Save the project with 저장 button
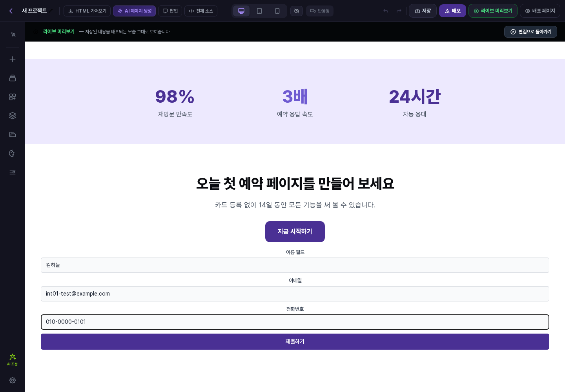565x392 pixels. pos(423,11)
